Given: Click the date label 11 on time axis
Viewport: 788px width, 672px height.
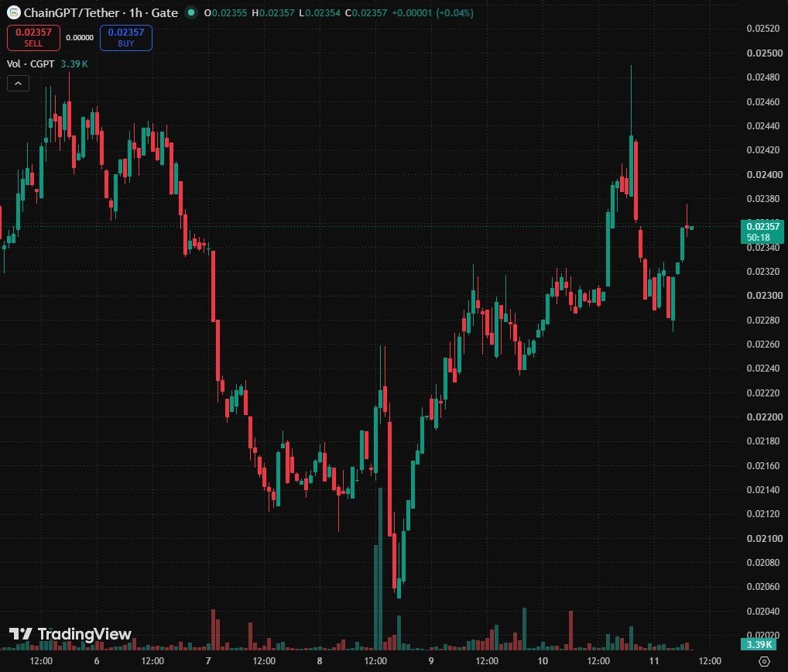Looking at the screenshot, I should (x=654, y=661).
